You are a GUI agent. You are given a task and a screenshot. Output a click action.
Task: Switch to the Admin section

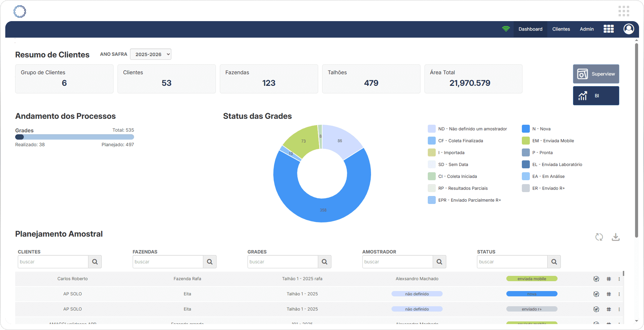tap(587, 29)
